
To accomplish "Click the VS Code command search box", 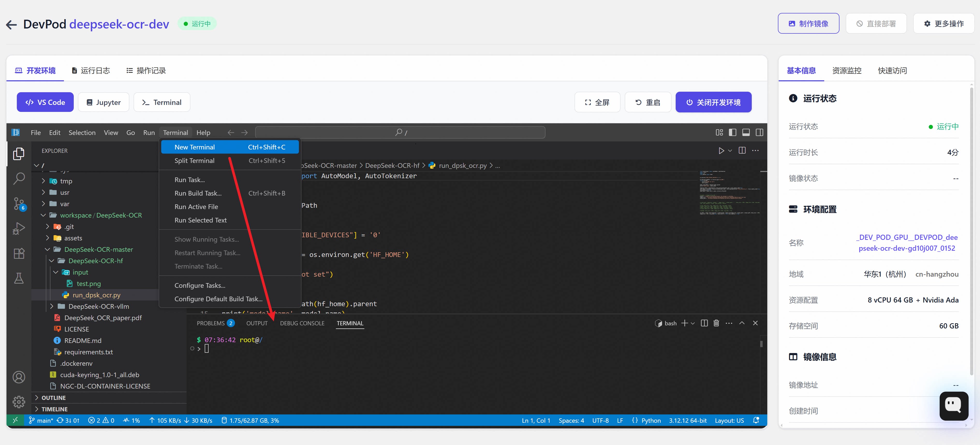I will (x=400, y=132).
